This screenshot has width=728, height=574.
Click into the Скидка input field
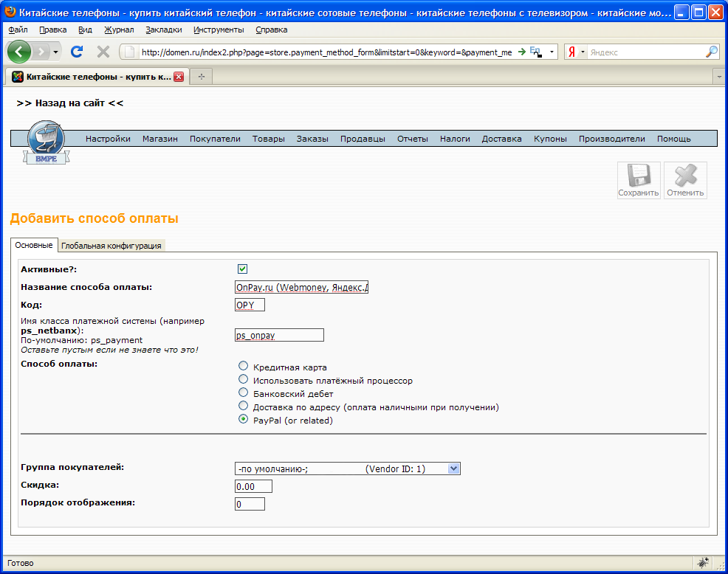(253, 487)
